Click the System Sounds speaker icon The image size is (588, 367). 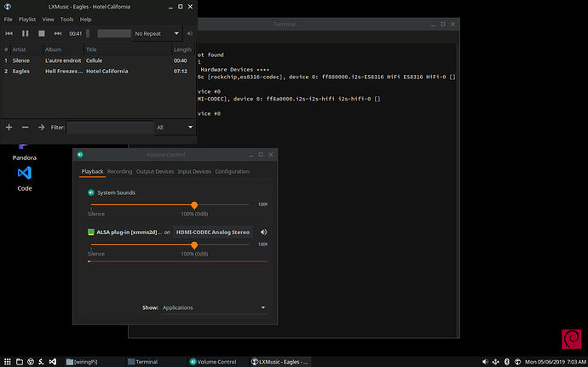click(x=90, y=192)
